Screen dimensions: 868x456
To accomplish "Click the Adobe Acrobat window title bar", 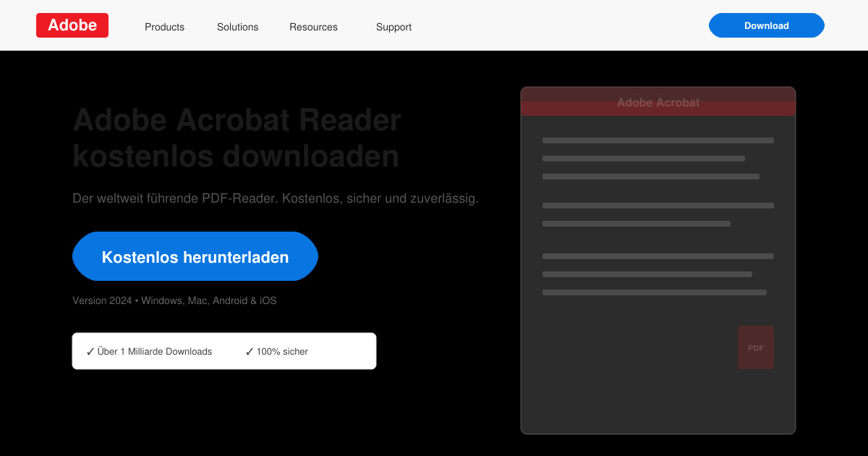I will coord(658,102).
